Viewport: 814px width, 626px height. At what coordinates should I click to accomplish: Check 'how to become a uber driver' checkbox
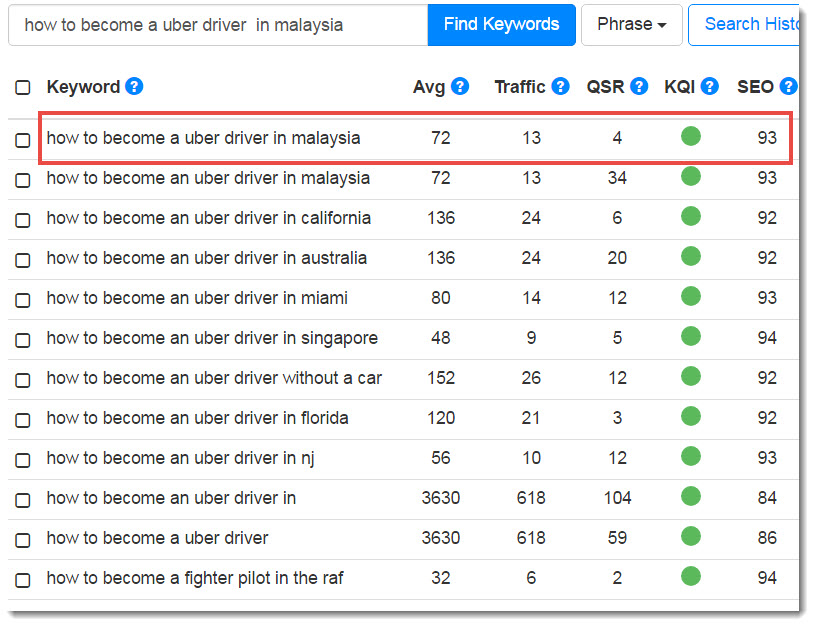click(23, 540)
